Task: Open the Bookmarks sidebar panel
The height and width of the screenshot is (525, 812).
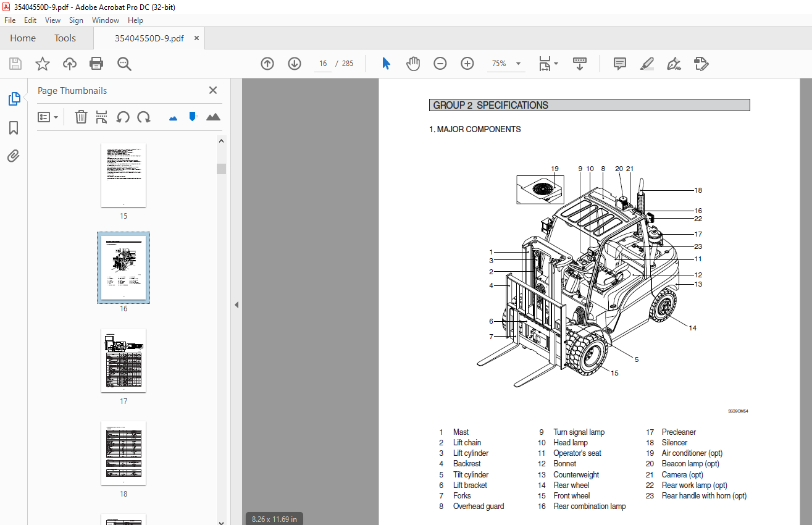Action: coord(14,128)
